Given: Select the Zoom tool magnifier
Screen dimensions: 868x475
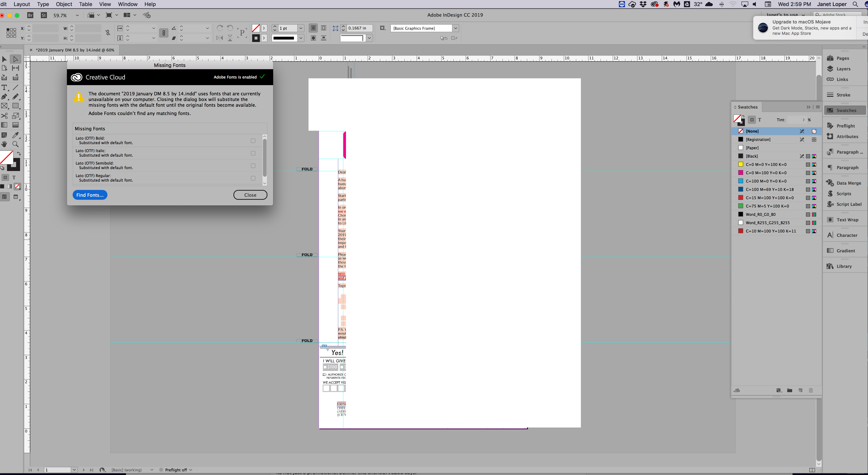Looking at the screenshot, I should (16, 144).
